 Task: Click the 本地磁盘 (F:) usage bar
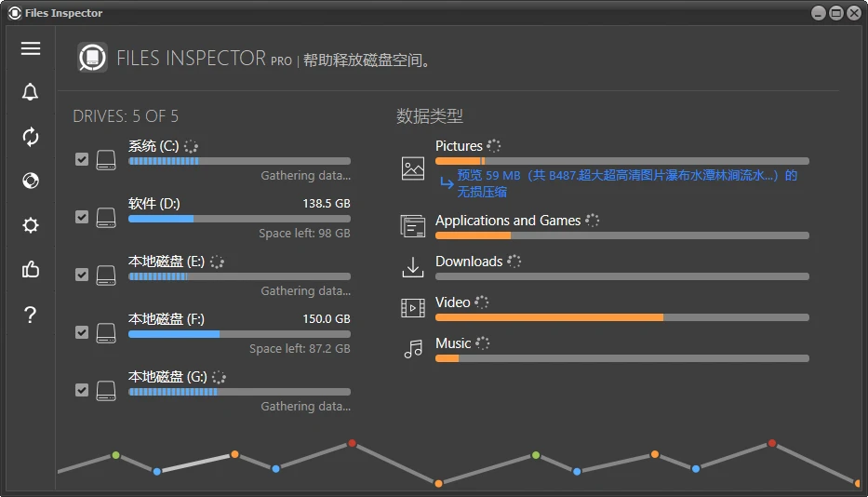(x=239, y=334)
